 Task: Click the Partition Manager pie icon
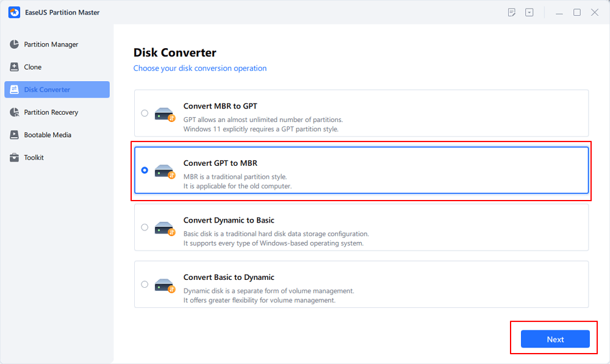[14, 45]
